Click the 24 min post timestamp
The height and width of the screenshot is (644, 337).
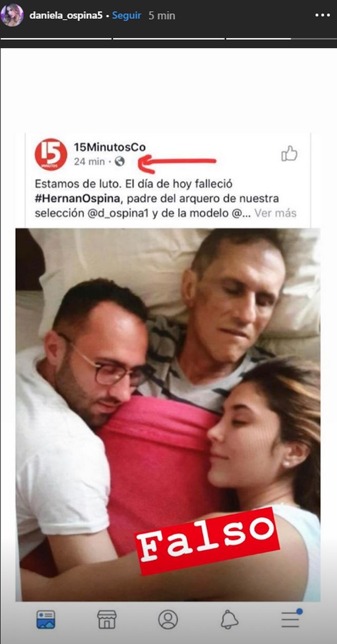click(89, 161)
